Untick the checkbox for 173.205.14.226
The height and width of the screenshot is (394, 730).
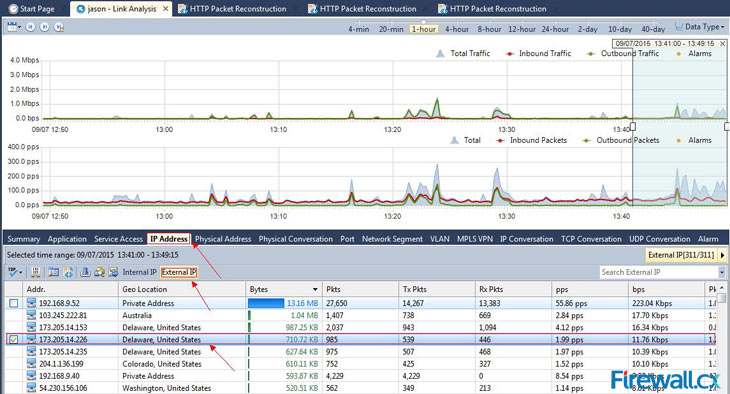[x=14, y=340]
